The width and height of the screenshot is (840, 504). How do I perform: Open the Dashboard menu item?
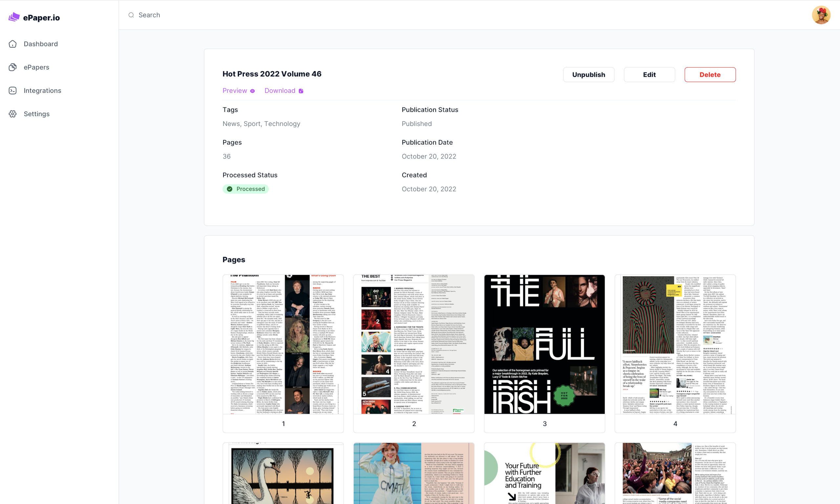[x=41, y=44]
